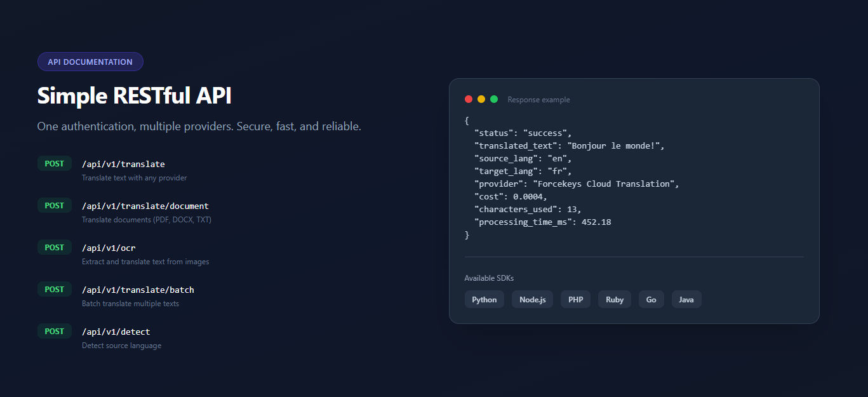Select the Java SDK chip

[x=686, y=299]
